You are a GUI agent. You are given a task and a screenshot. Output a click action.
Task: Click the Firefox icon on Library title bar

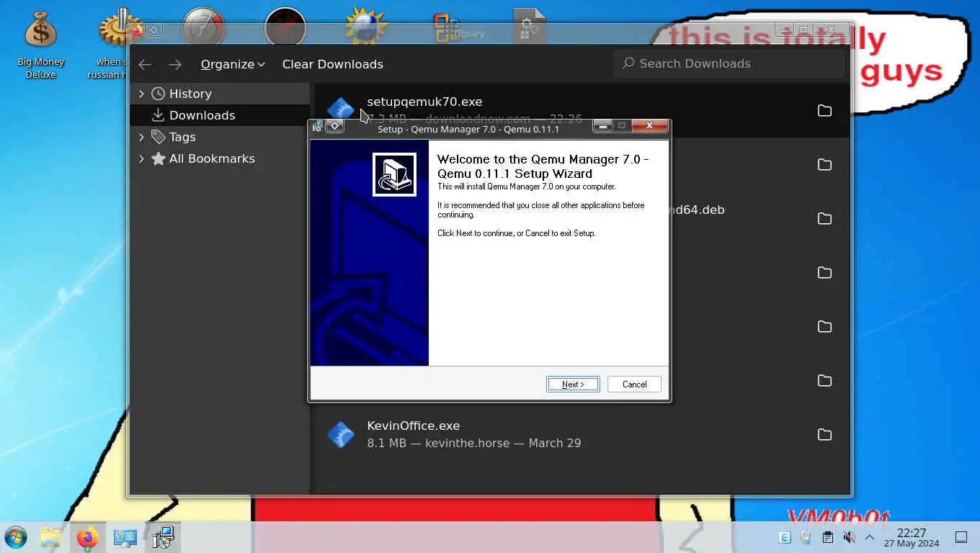pyautogui.click(x=137, y=30)
